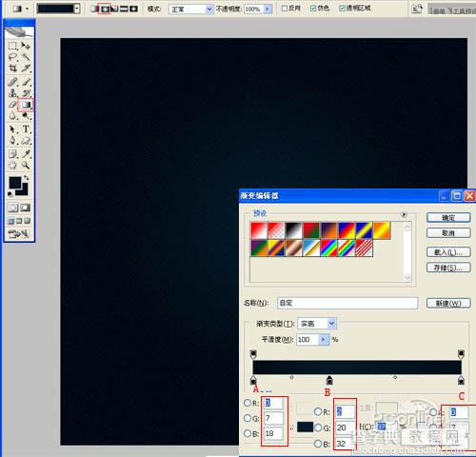Open the 模式 blend mode dropdown
Image resolution: width=476 pixels, height=457 pixels.
click(190, 10)
